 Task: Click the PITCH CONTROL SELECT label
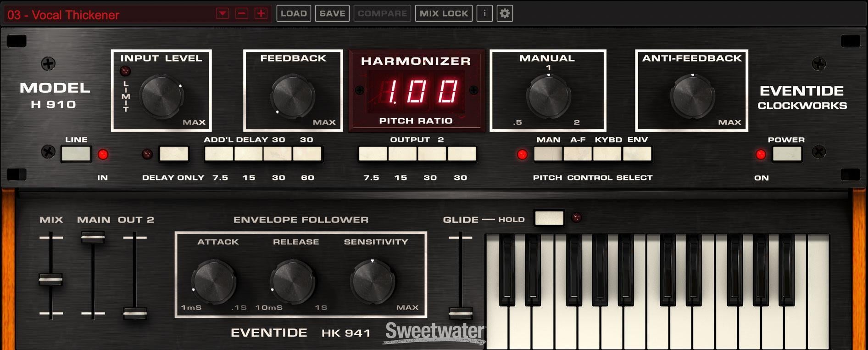click(592, 177)
